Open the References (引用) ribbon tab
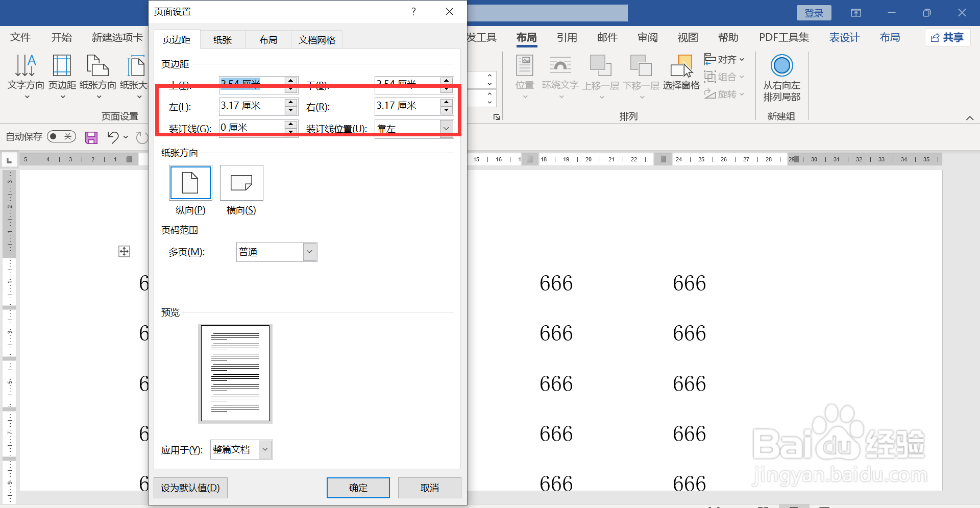Screen dimensions: 980x508 pos(567,37)
